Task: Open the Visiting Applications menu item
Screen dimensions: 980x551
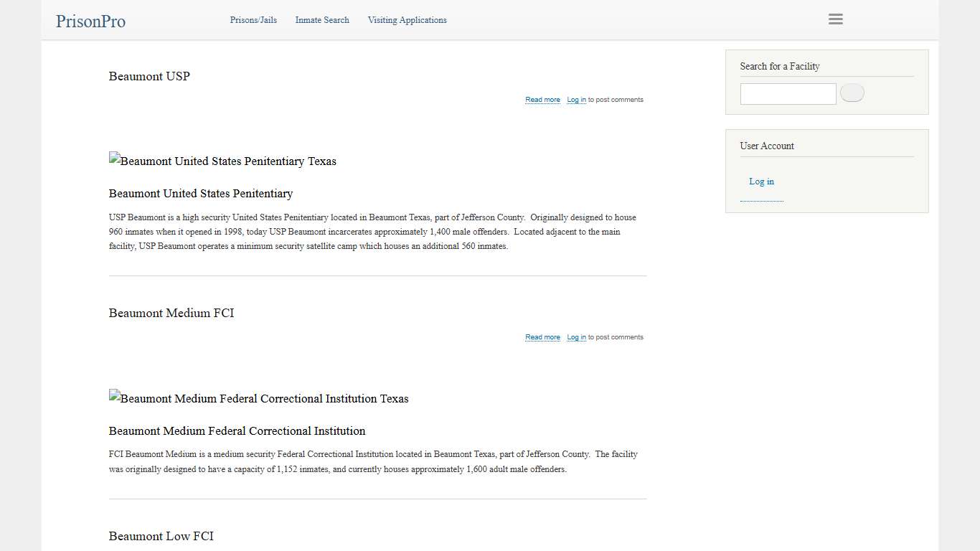Action: [407, 20]
